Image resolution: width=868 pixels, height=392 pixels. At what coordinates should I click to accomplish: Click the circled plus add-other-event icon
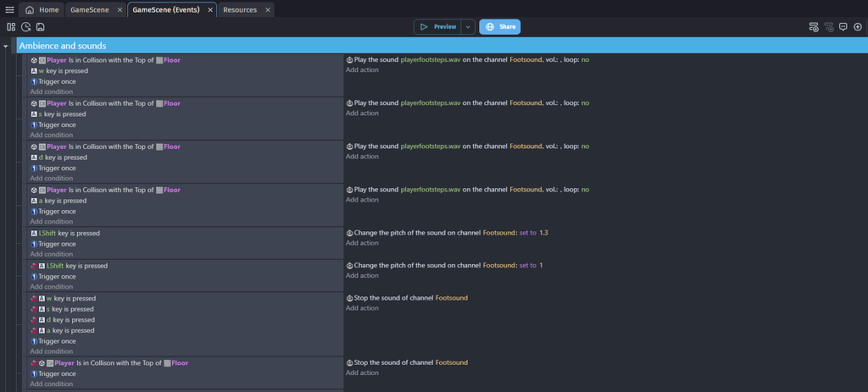click(x=858, y=26)
